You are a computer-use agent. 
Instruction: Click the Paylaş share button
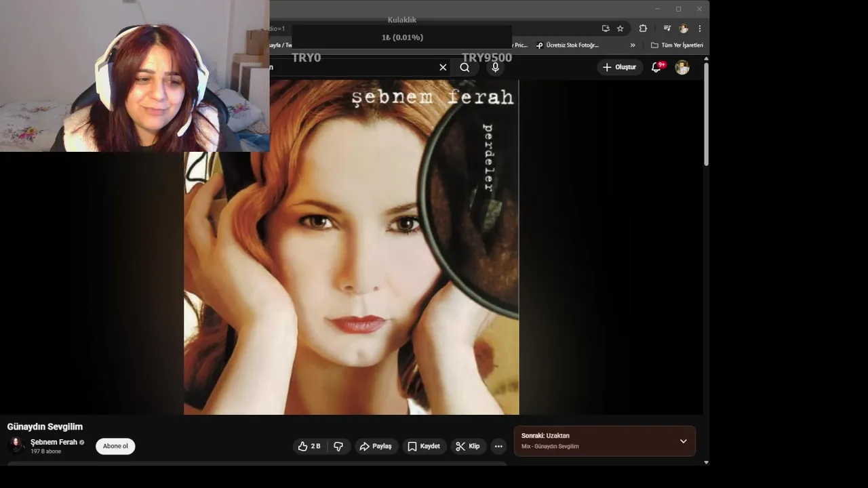pyautogui.click(x=376, y=446)
